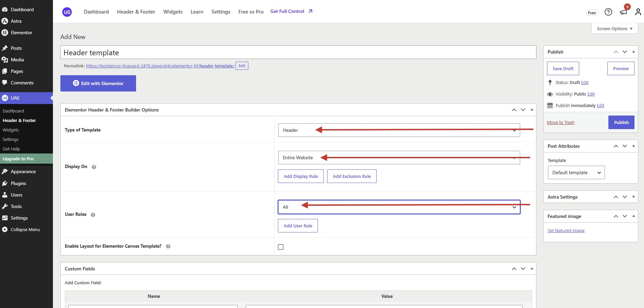Open Header & Footer in top nav
Viewport: 644px width, 308px height.
136,12
